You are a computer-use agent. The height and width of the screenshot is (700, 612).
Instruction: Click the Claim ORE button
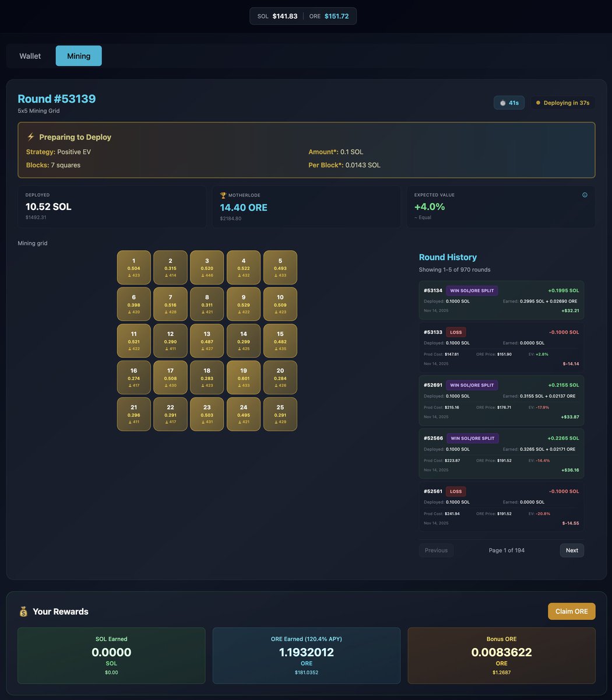pyautogui.click(x=571, y=611)
